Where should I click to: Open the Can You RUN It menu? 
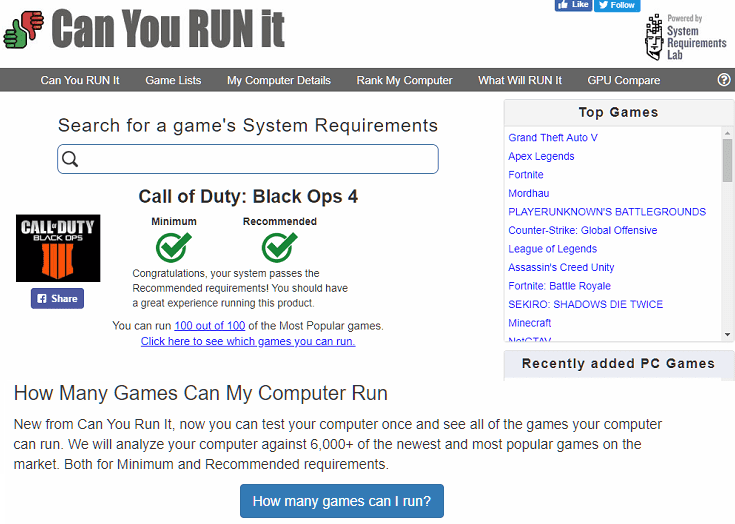pos(80,80)
